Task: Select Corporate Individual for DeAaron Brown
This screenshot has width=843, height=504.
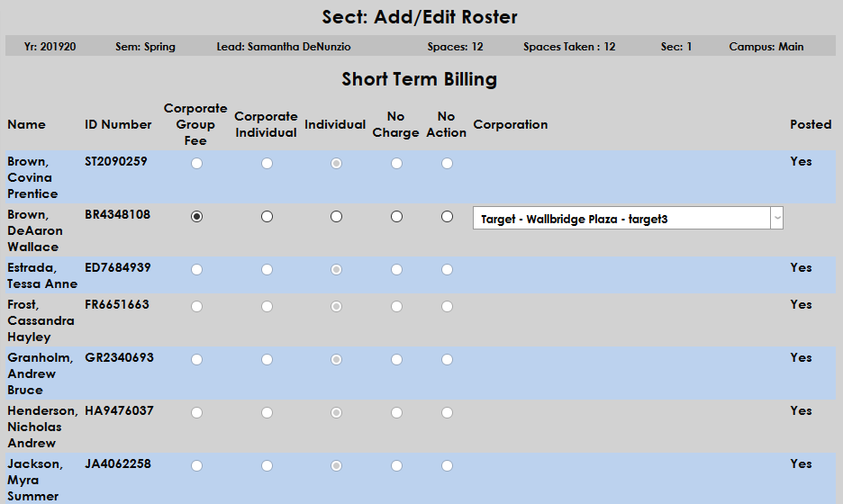Action: pos(267,217)
